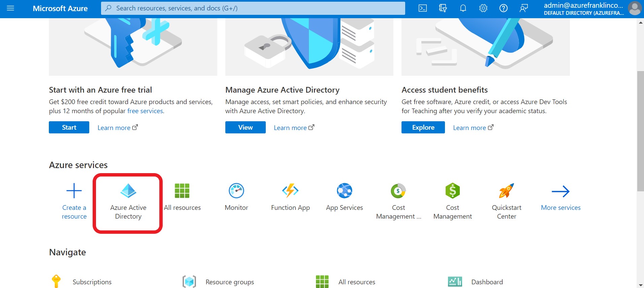Open All resources in Azure services
Image resolution: width=644 pixels, height=288 pixels.
point(182,198)
